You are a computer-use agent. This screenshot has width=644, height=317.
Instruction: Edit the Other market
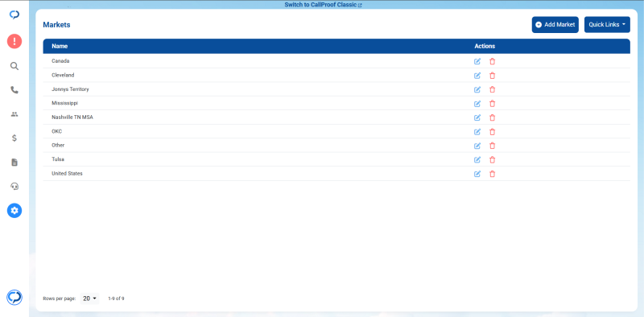point(477,146)
